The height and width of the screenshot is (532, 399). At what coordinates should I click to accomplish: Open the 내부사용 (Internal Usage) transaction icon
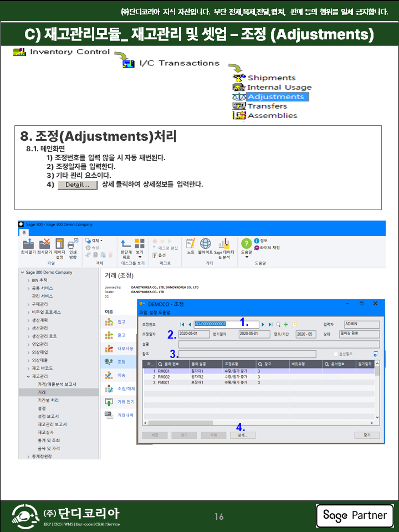pyautogui.click(x=109, y=349)
